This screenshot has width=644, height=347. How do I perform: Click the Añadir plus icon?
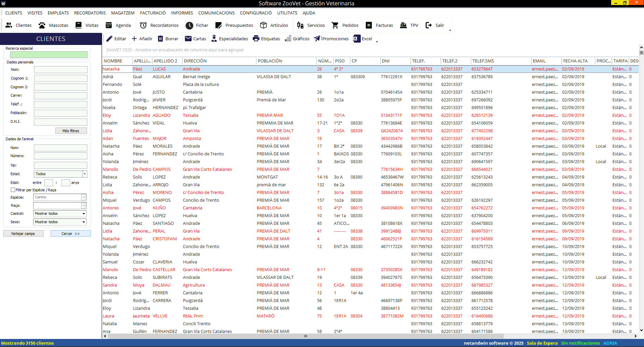pyautogui.click(x=134, y=39)
